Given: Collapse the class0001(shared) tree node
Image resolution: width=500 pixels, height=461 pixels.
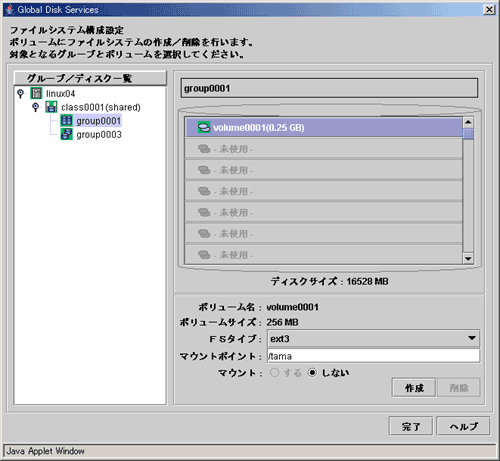Looking at the screenshot, I should pos(35,107).
